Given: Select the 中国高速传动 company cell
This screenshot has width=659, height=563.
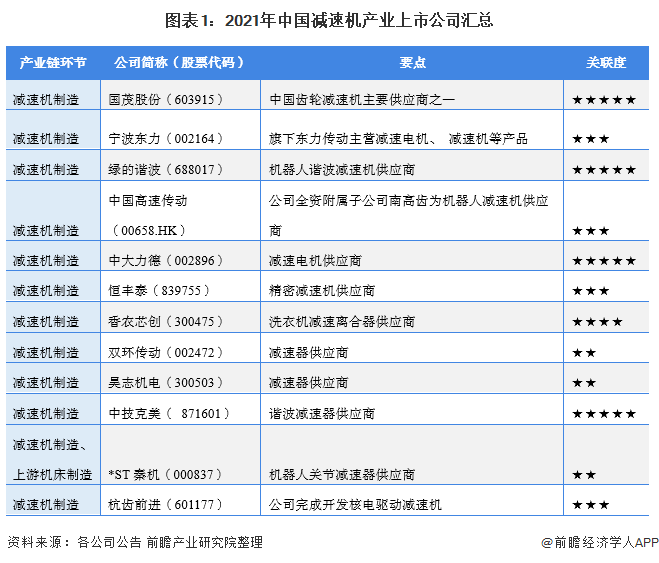Looking at the screenshot, I should coord(148,200).
